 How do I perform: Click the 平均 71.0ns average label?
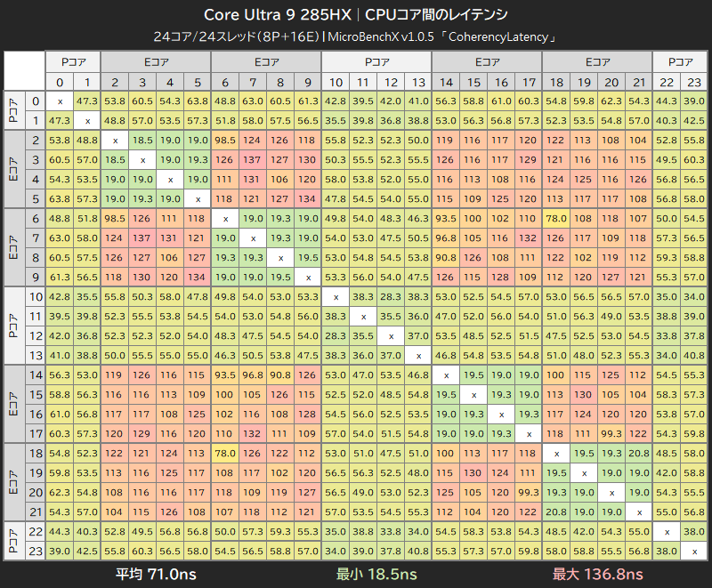coord(157,575)
